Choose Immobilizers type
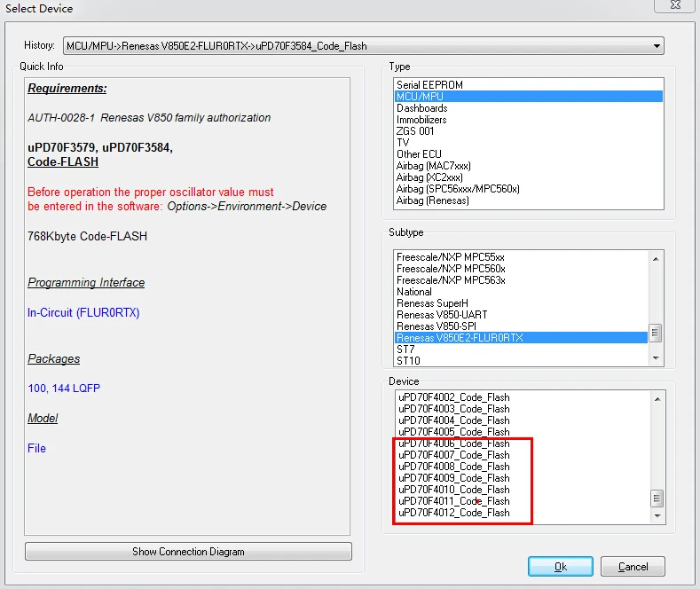The width and height of the screenshot is (700, 589). click(528, 120)
